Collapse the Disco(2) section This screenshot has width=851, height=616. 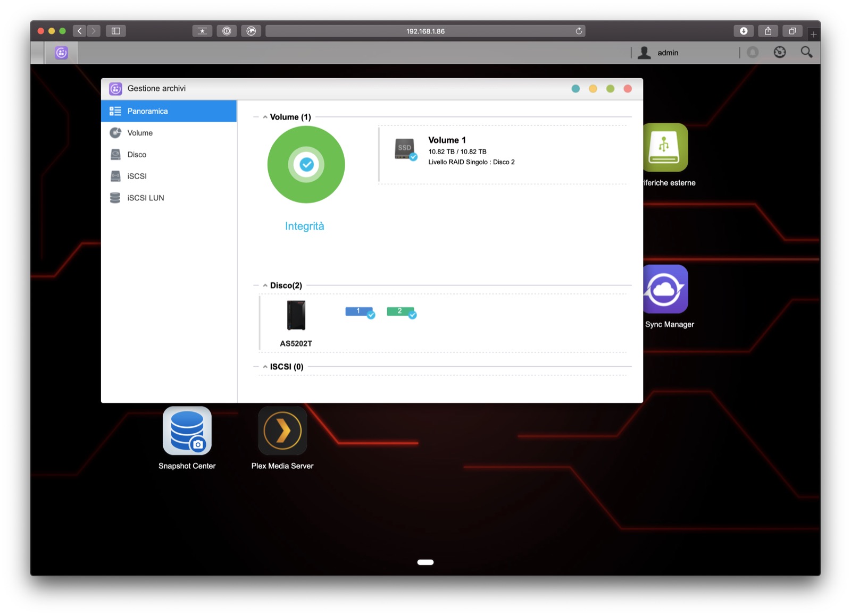click(x=265, y=285)
